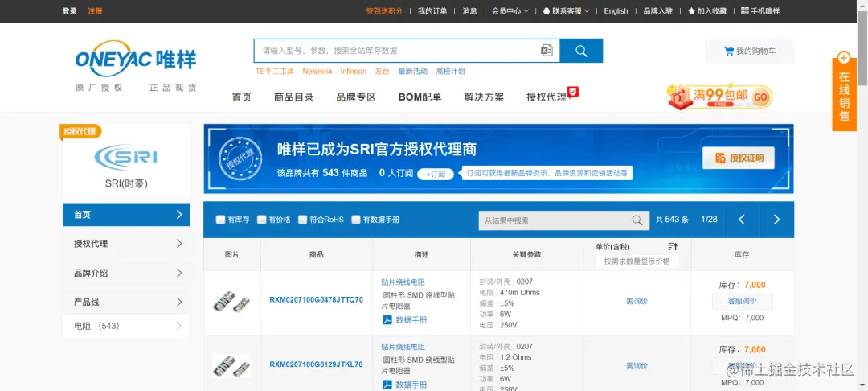Expand 品牌介绍 in left sidebar
868x391 pixels.
[x=126, y=273]
